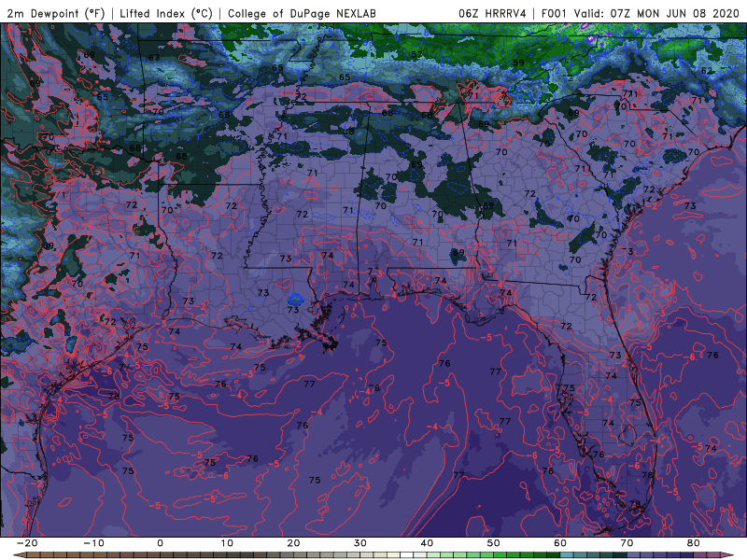Click the '62' dewpoint value on the map

pos(707,71)
